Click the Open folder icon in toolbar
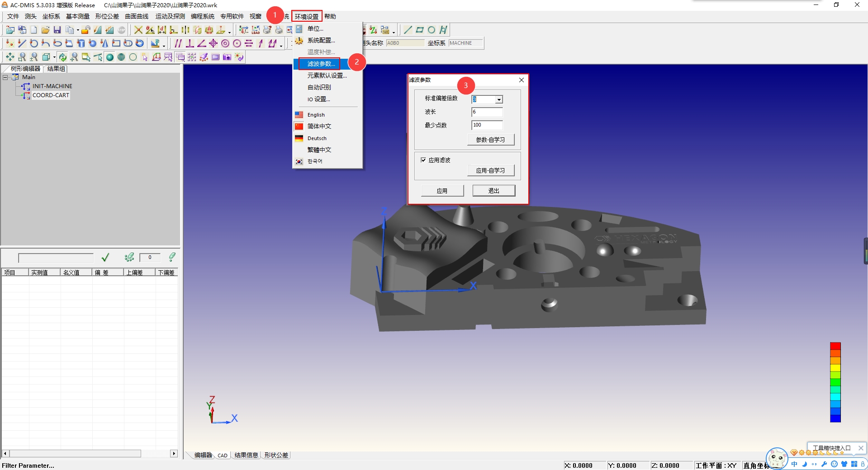Viewport: 868px width, 470px height. (45, 30)
